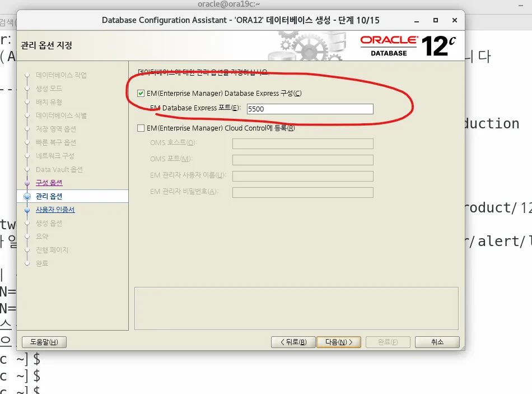
Task: Click the final 완료 step label
Action: (43, 263)
